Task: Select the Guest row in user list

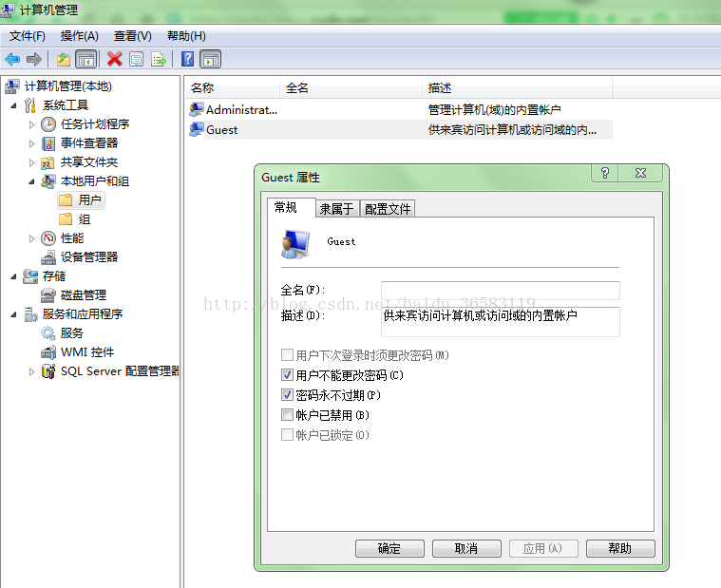Action: pyautogui.click(x=400, y=130)
